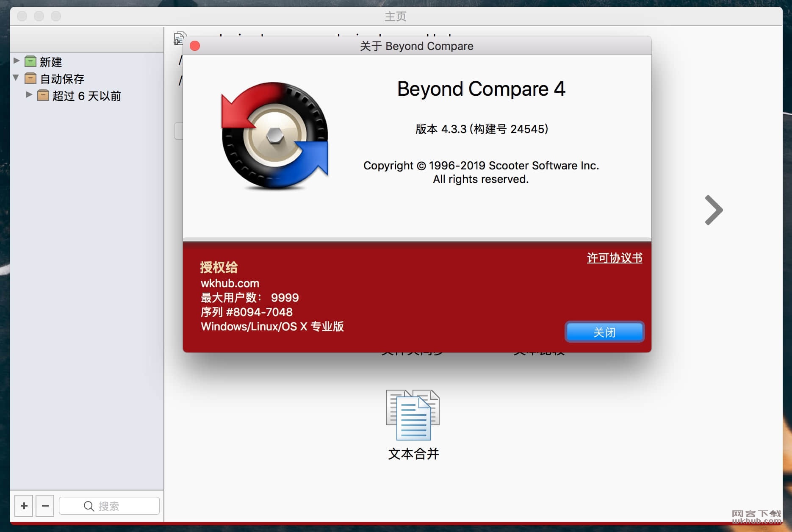Screen dimensions: 792x532
Task: Expand the 超过 6 天以前 folder
Action: click(x=29, y=94)
